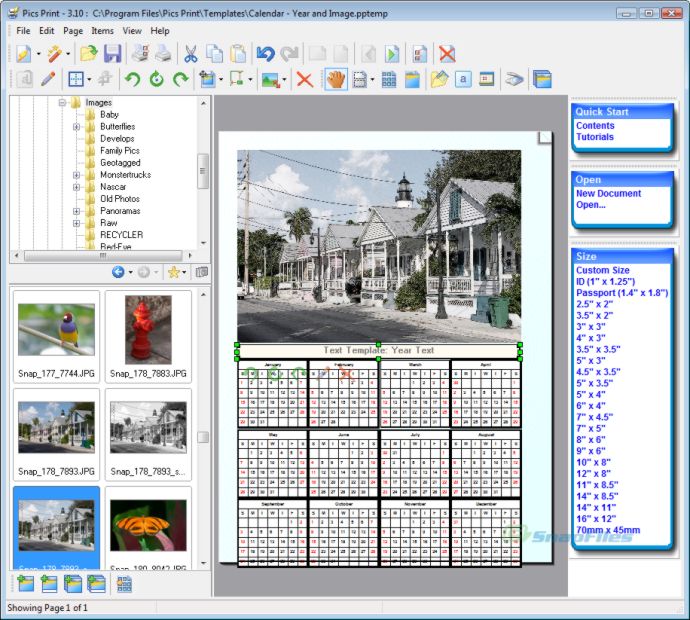Click the stacked images icon at toolbar end

[x=542, y=80]
